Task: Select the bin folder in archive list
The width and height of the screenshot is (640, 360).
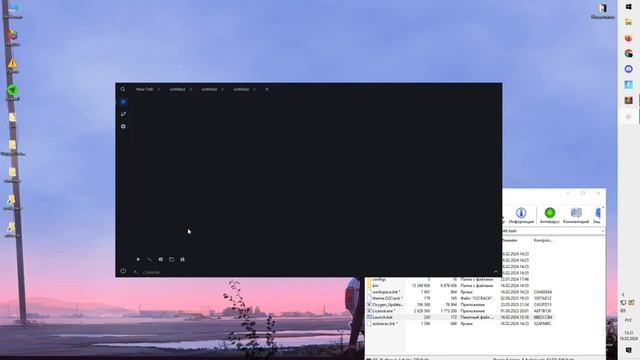Action: pyautogui.click(x=376, y=286)
